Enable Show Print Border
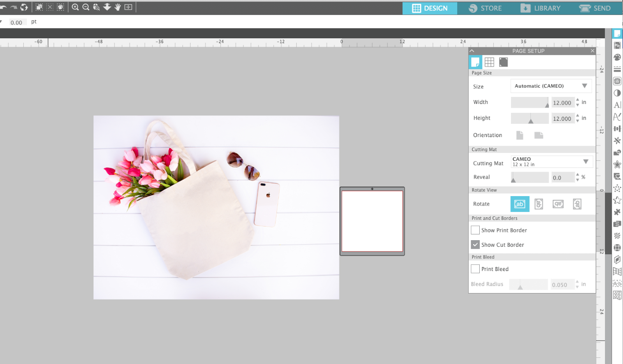The image size is (623, 364). (x=475, y=230)
